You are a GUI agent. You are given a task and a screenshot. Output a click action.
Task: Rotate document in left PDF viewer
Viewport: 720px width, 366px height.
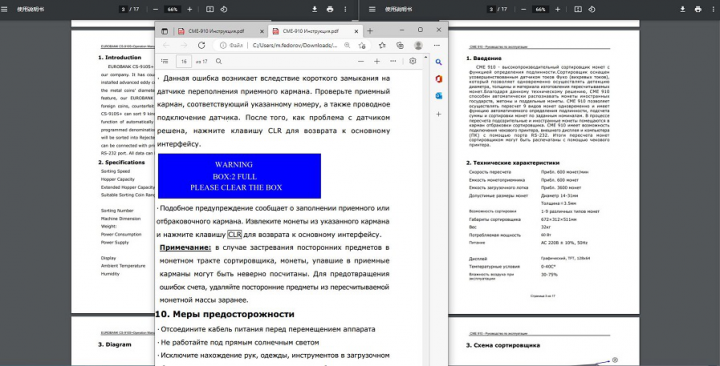pos(224,9)
